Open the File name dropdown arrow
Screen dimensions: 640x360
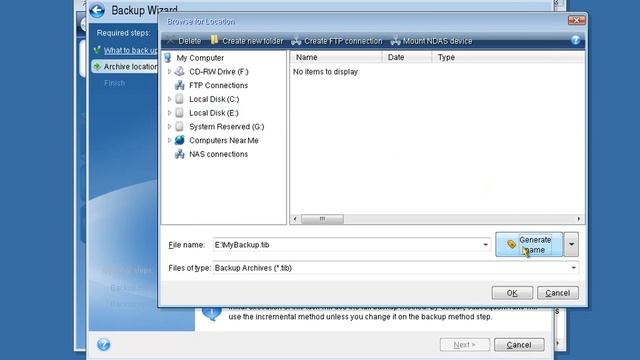tap(485, 245)
